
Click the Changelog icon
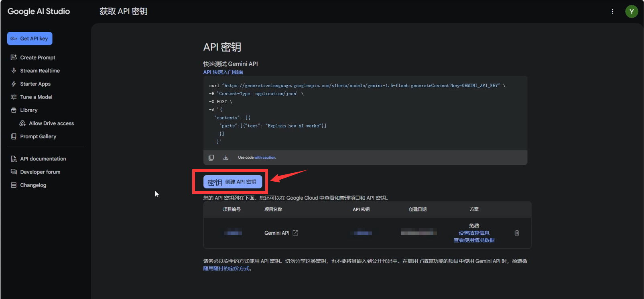(x=14, y=185)
